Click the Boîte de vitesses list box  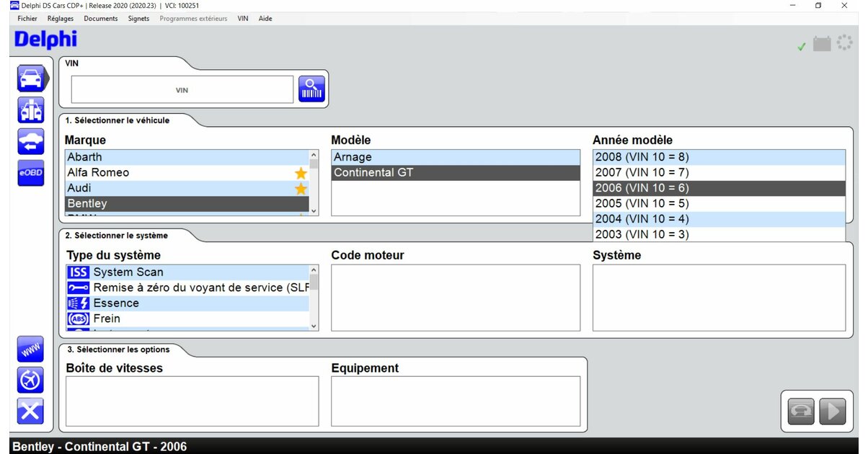click(x=192, y=401)
